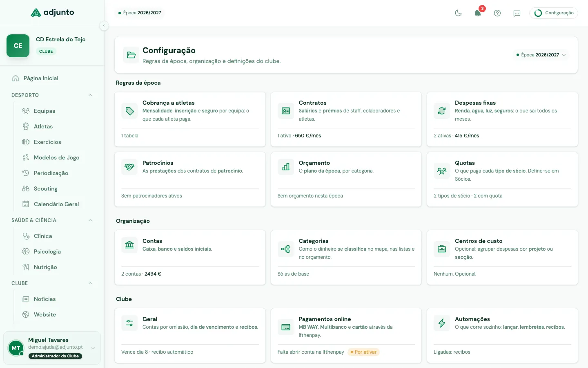
Task: Collapse the SAÚDE & CIÊNCIA section
Action: tap(90, 220)
